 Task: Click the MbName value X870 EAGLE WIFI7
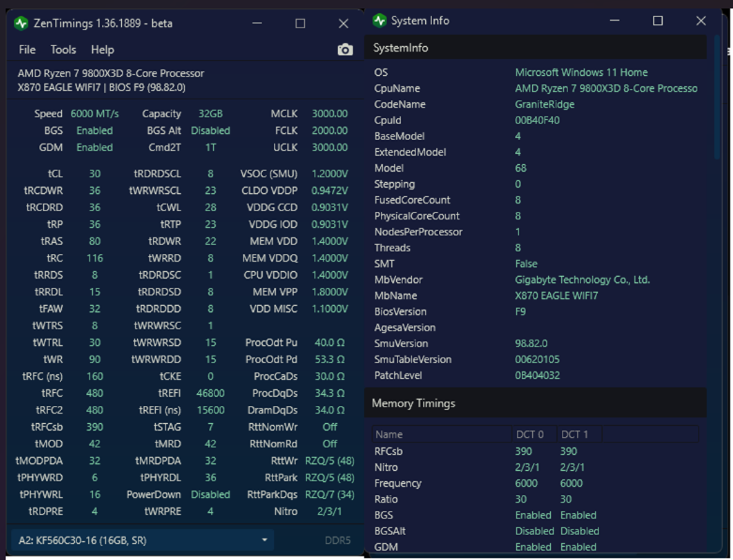click(x=557, y=295)
